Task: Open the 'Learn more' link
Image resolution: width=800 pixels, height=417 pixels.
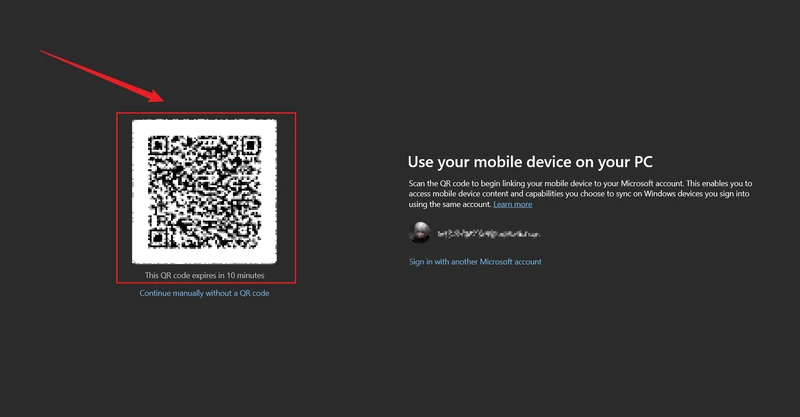Action: [x=513, y=204]
